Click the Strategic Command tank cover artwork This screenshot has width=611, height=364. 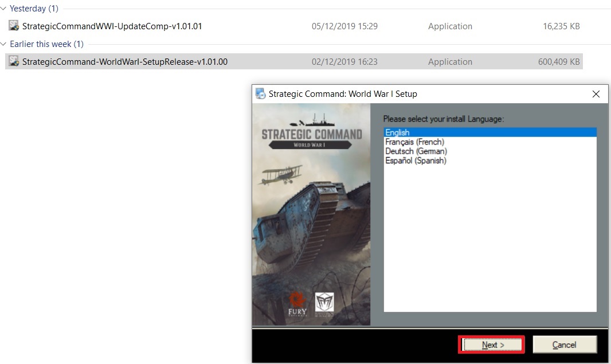point(311,214)
